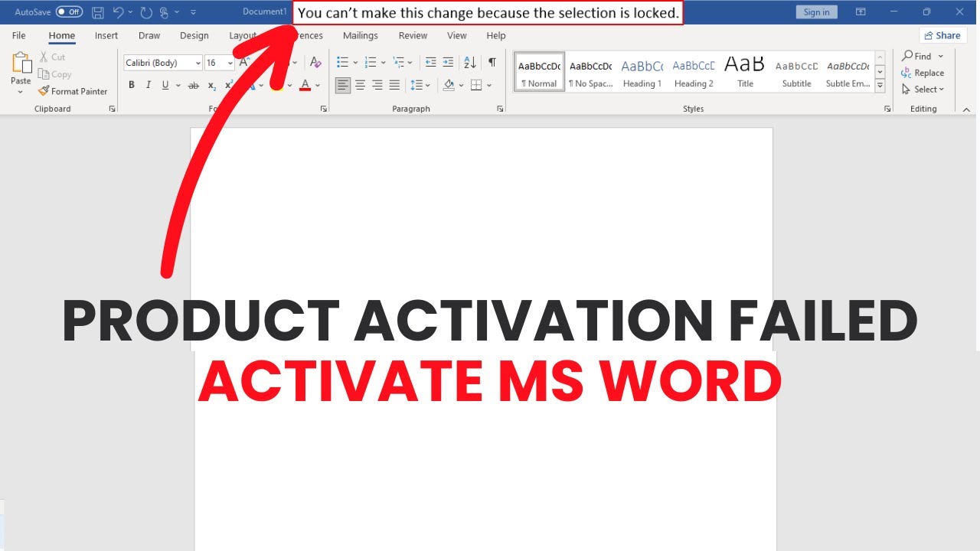Open Font group dialog launcher
Viewport: 980px width, 551px height.
point(324,109)
